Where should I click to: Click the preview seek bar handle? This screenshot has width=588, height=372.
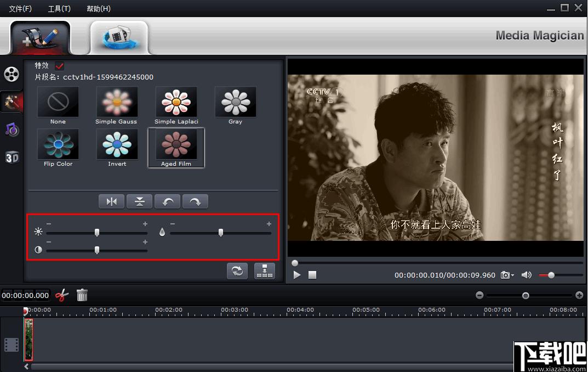[295, 263]
